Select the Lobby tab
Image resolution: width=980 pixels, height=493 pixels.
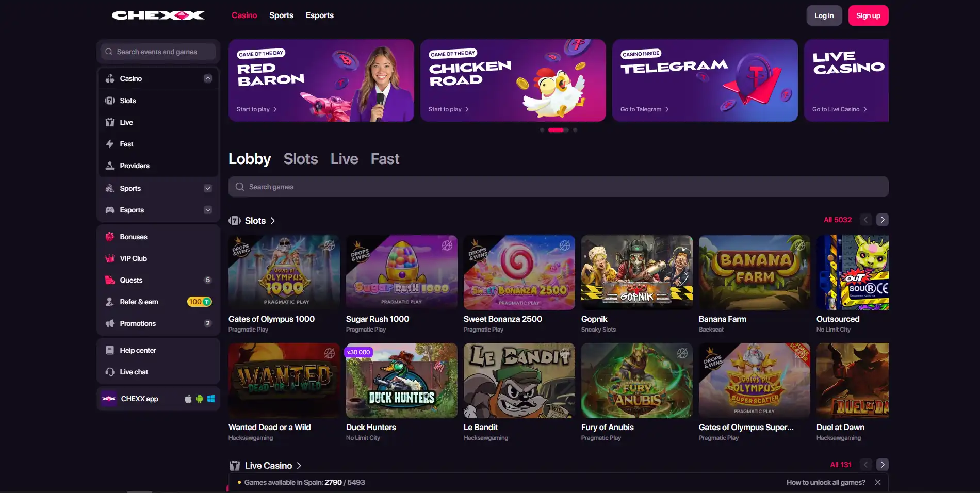pyautogui.click(x=250, y=159)
